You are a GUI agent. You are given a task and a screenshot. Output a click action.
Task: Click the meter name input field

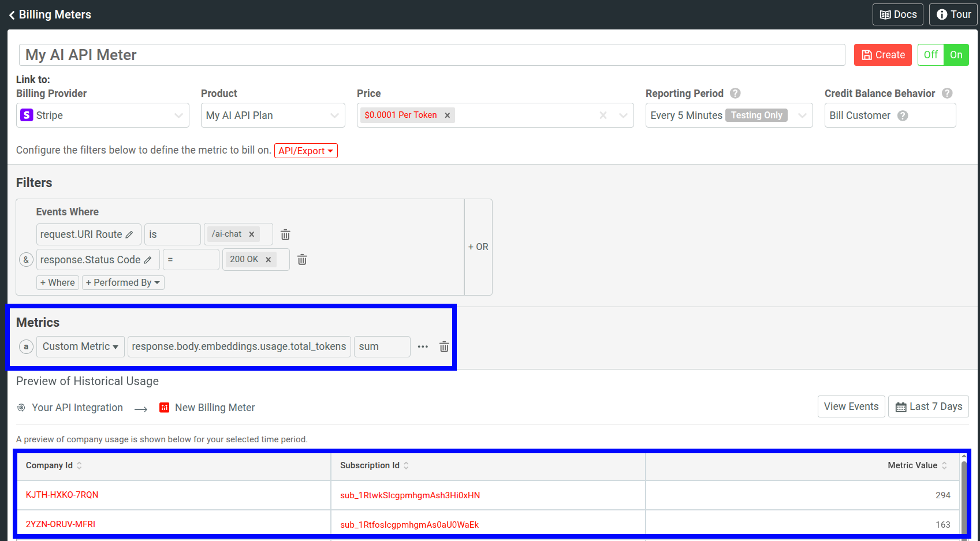point(432,55)
